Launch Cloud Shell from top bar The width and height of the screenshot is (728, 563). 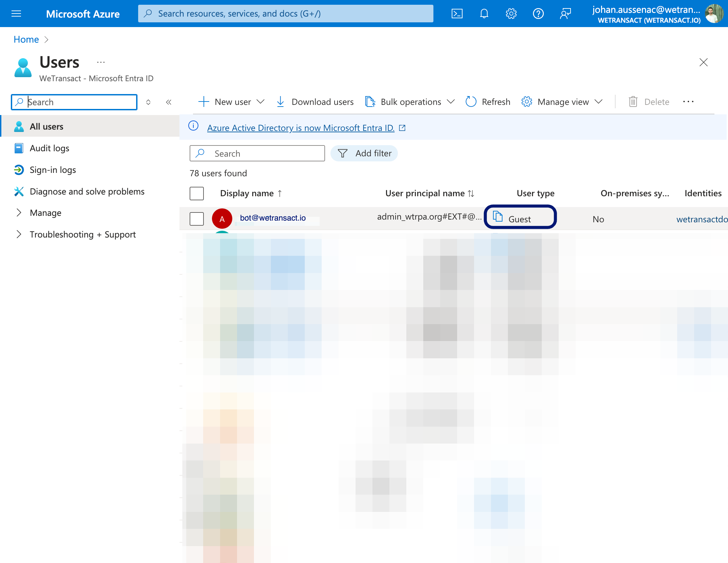[x=457, y=14]
